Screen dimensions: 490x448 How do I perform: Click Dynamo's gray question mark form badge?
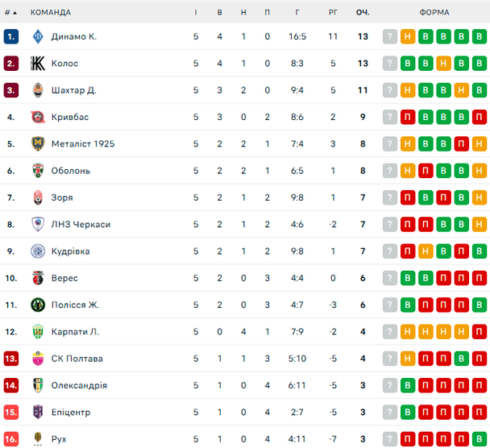390,36
